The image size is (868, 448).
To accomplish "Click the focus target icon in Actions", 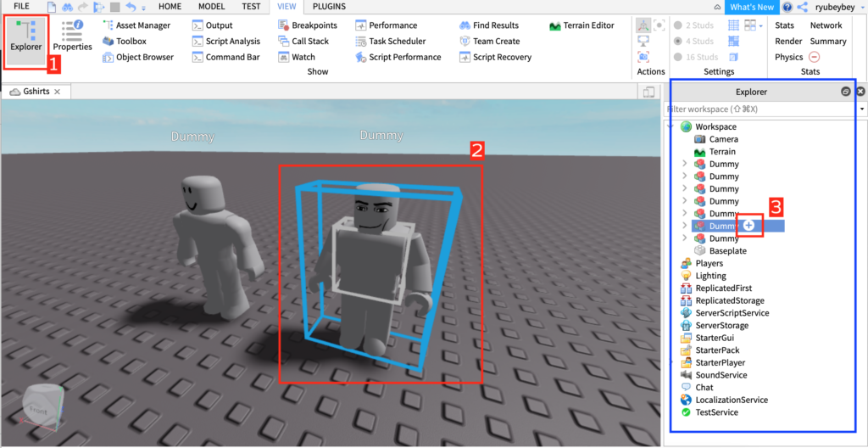I will coord(659,25).
